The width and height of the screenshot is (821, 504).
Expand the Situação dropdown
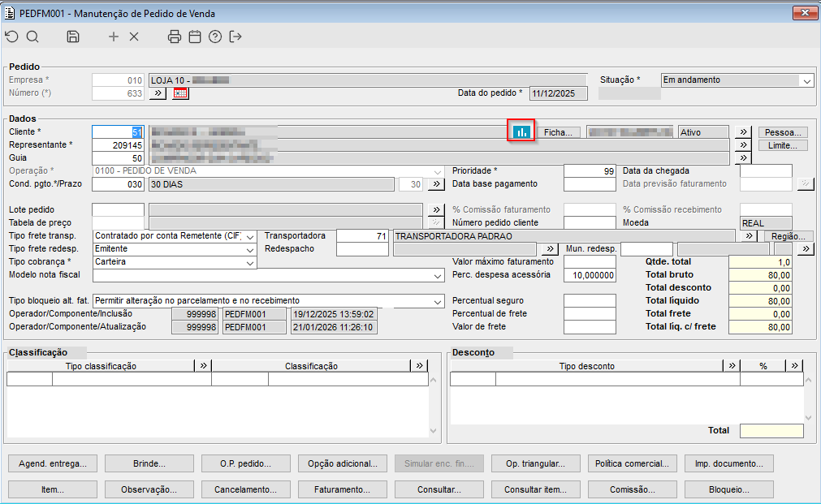806,80
